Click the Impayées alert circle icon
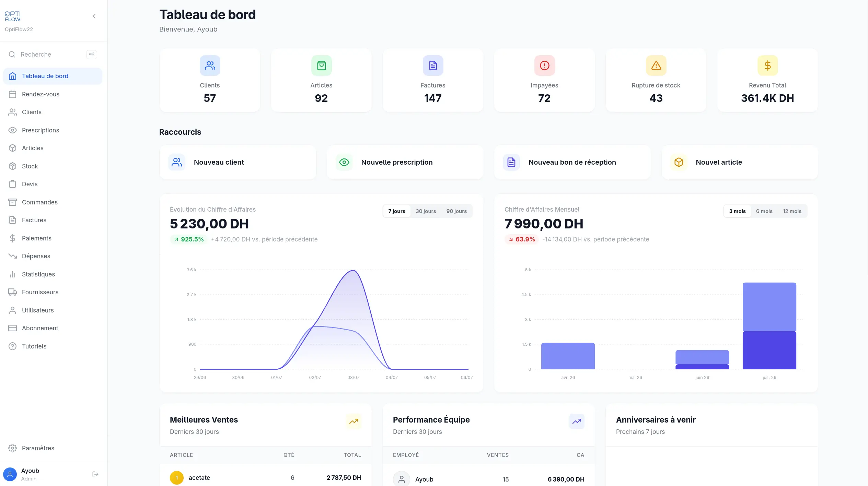The height and width of the screenshot is (486, 868). click(544, 65)
